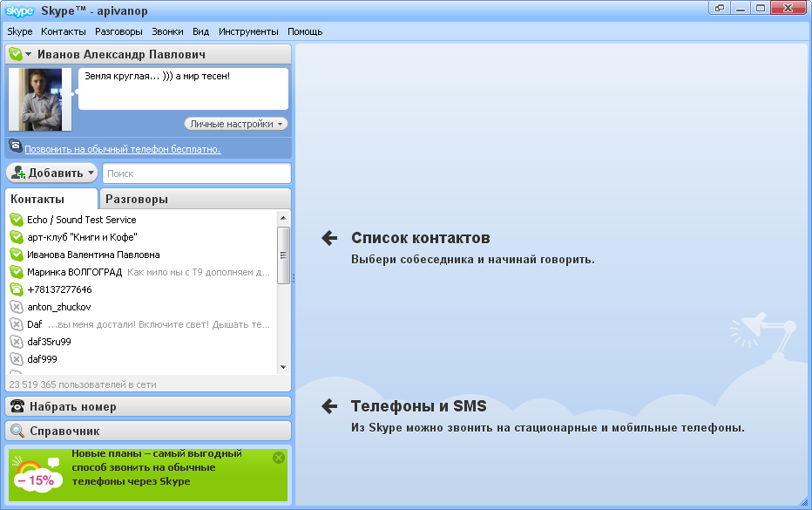Click the contact list scrollbar down arrow
The image size is (812, 510).
pyautogui.click(x=283, y=367)
